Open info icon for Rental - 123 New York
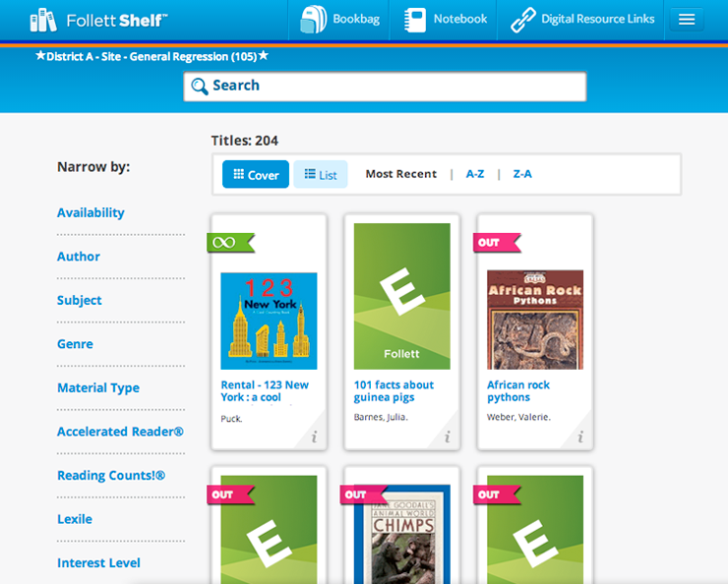Screen dimensions: 728x584 click(x=315, y=437)
